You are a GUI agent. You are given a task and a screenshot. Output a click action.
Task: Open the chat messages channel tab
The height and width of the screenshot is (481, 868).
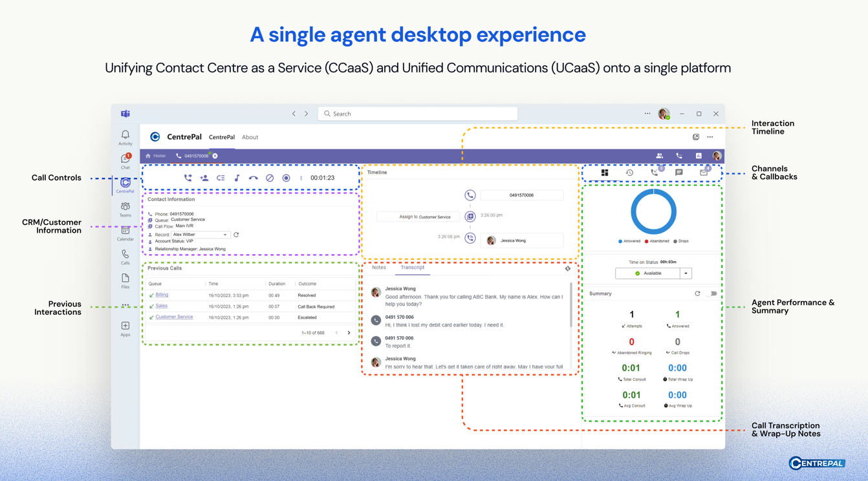(678, 173)
